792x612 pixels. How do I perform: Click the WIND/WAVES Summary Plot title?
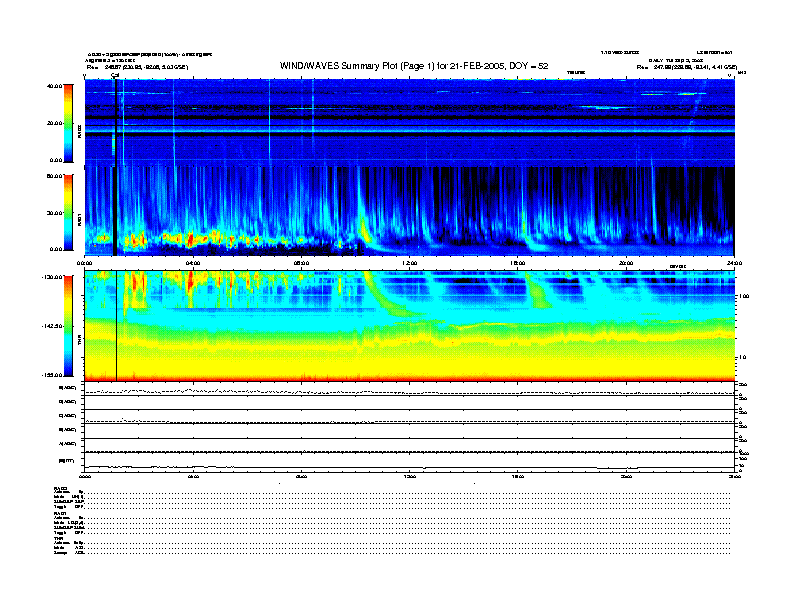pos(414,66)
